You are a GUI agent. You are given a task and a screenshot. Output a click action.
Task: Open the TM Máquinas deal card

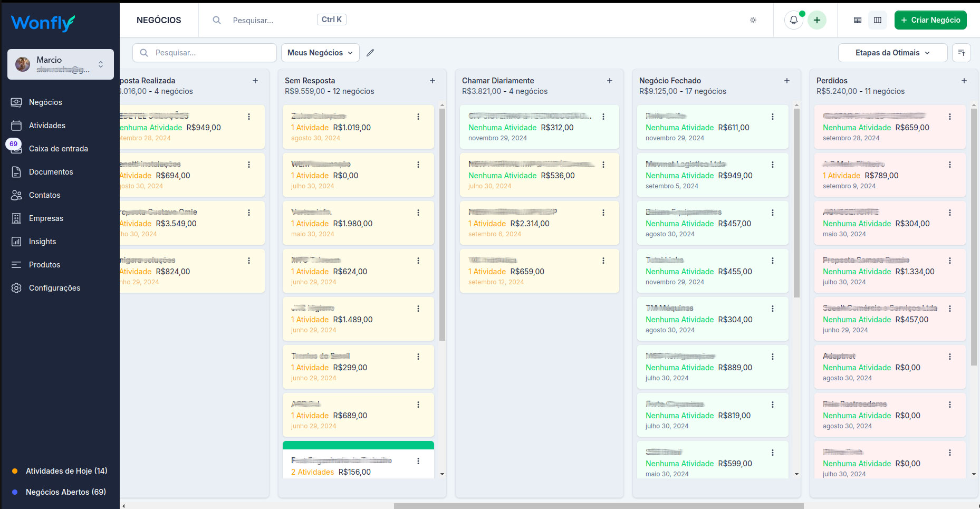coord(713,319)
